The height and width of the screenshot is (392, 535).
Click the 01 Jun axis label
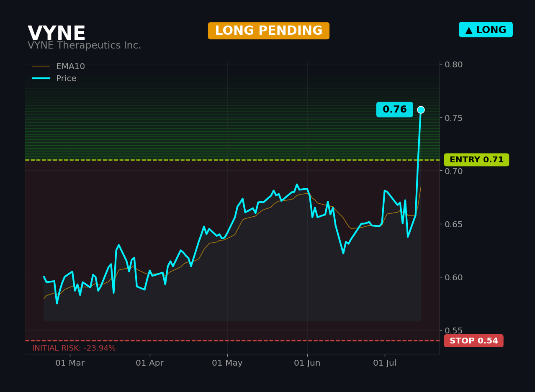click(307, 363)
